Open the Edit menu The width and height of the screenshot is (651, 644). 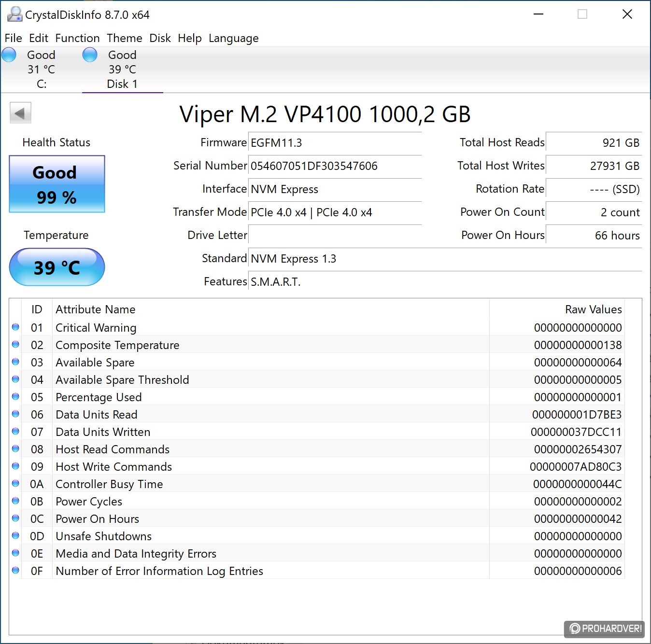point(39,38)
